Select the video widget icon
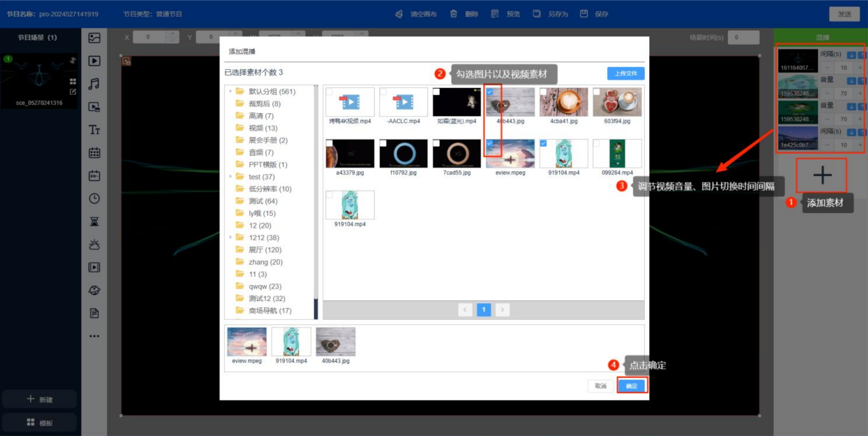868x436 pixels. pyautogui.click(x=94, y=61)
